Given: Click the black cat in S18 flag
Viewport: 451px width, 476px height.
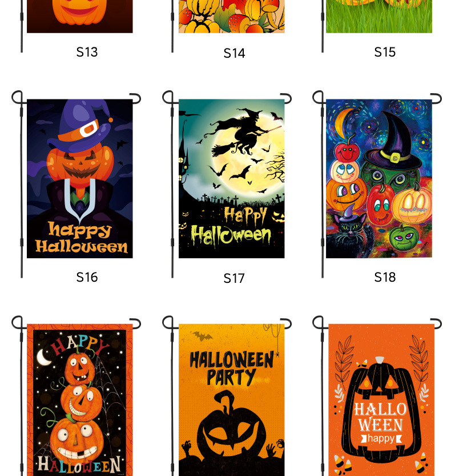Looking at the screenshot, I should click(351, 235).
